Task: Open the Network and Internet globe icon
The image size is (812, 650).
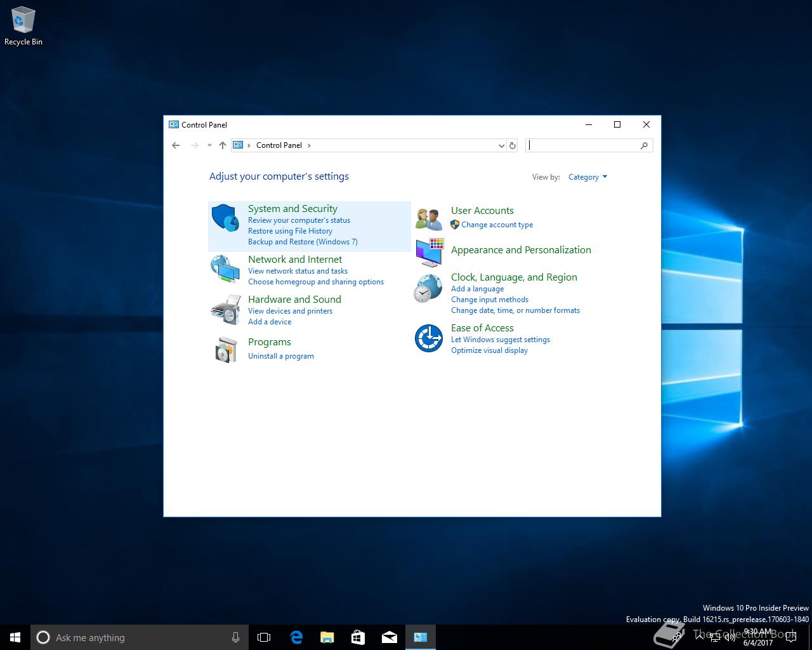Action: (x=225, y=269)
